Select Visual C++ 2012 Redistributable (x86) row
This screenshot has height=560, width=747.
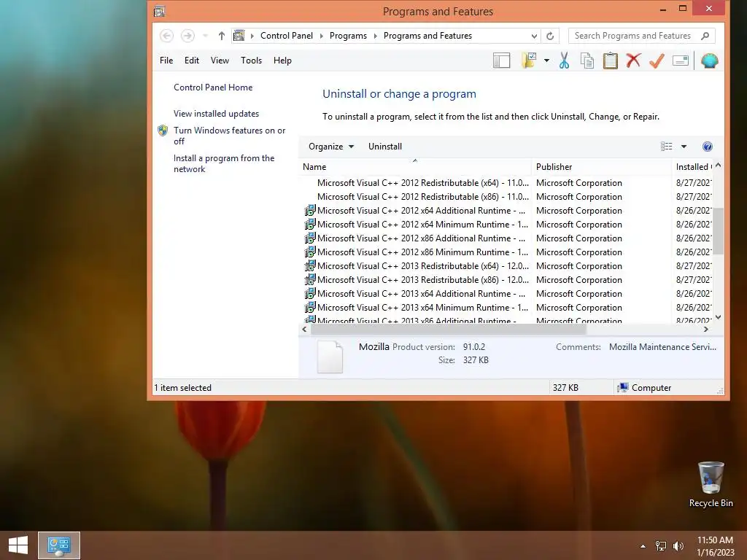coord(508,197)
